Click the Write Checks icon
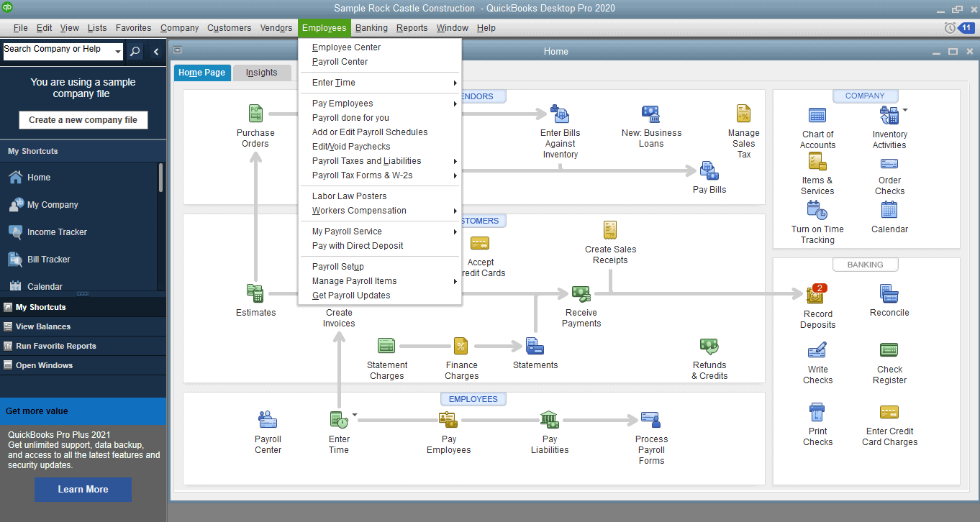The width and height of the screenshot is (980, 522). pyautogui.click(x=817, y=350)
